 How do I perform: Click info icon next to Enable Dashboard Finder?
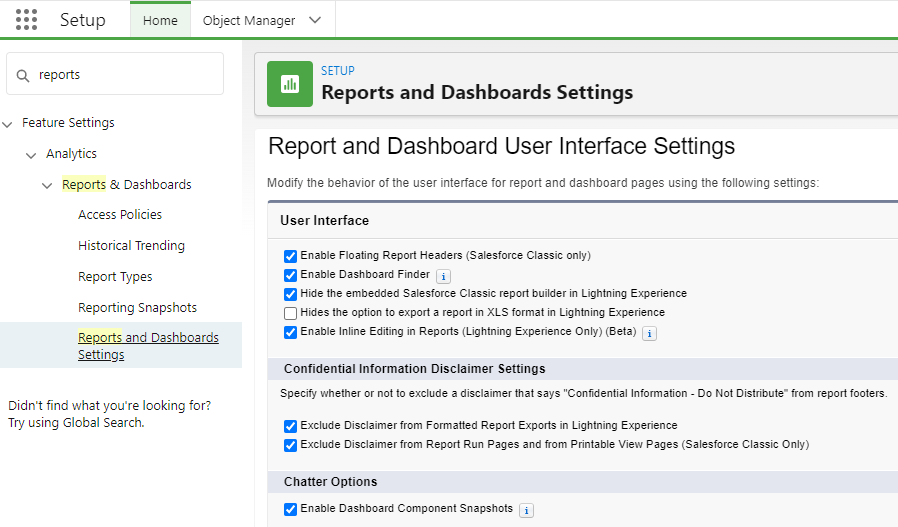(443, 277)
